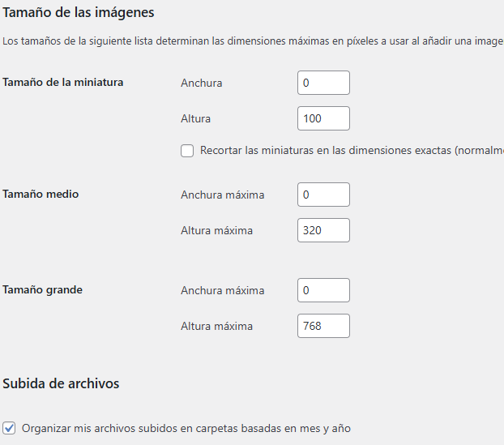This screenshot has height=445, width=504.
Task: Focus the Tamaño grande Anchura máxima field
Action: (x=323, y=290)
